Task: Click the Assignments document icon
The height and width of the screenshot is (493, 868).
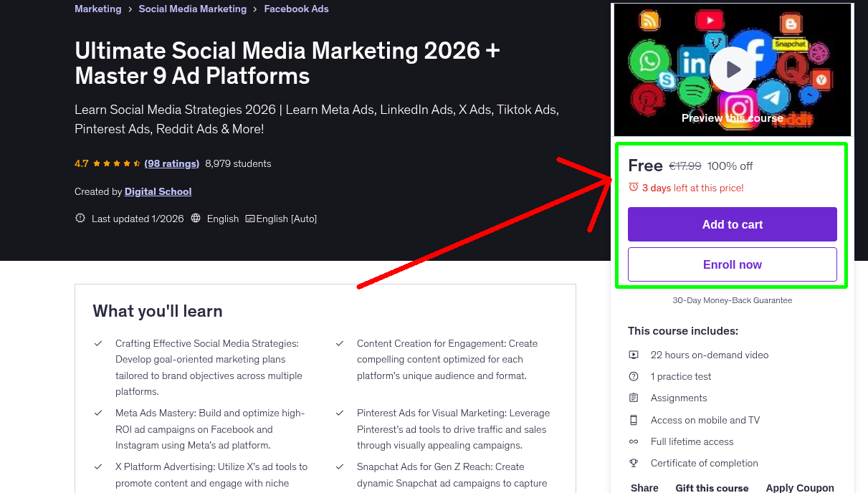Action: (x=634, y=398)
